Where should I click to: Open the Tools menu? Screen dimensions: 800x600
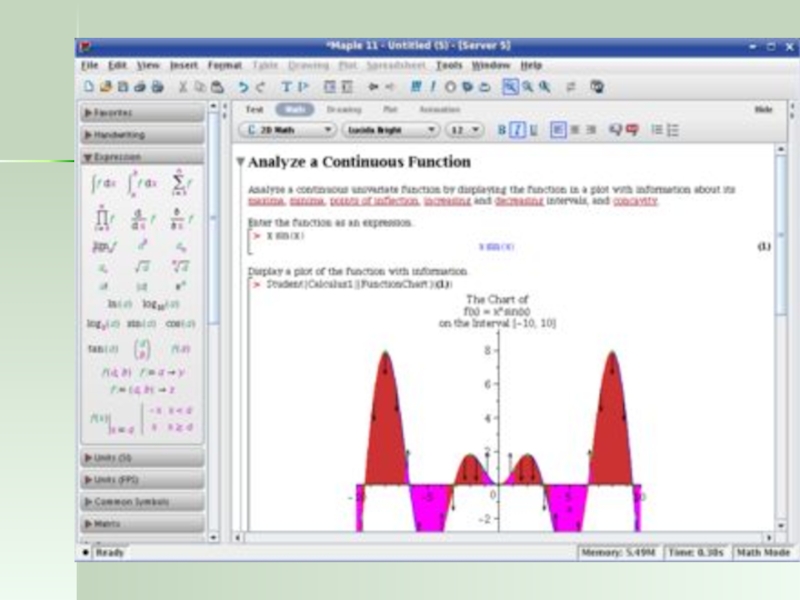click(449, 65)
